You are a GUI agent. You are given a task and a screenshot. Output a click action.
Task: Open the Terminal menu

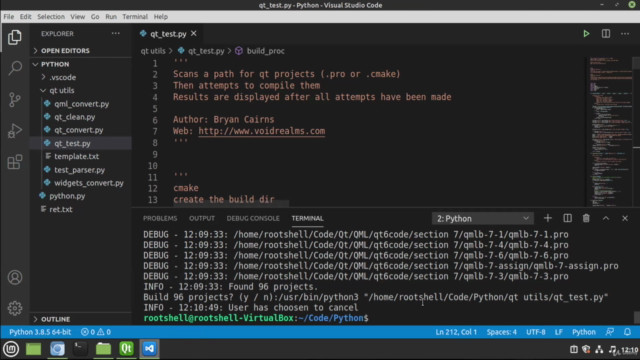(x=135, y=17)
